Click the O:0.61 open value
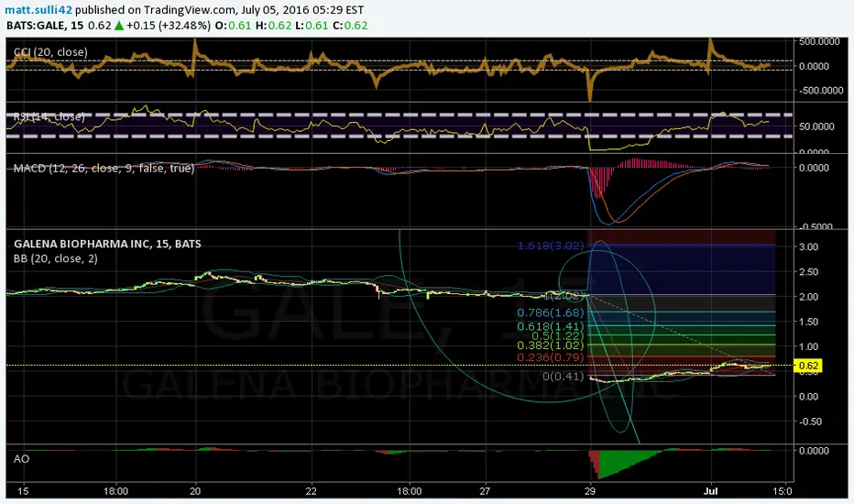The width and height of the screenshot is (854, 504). pyautogui.click(x=233, y=26)
